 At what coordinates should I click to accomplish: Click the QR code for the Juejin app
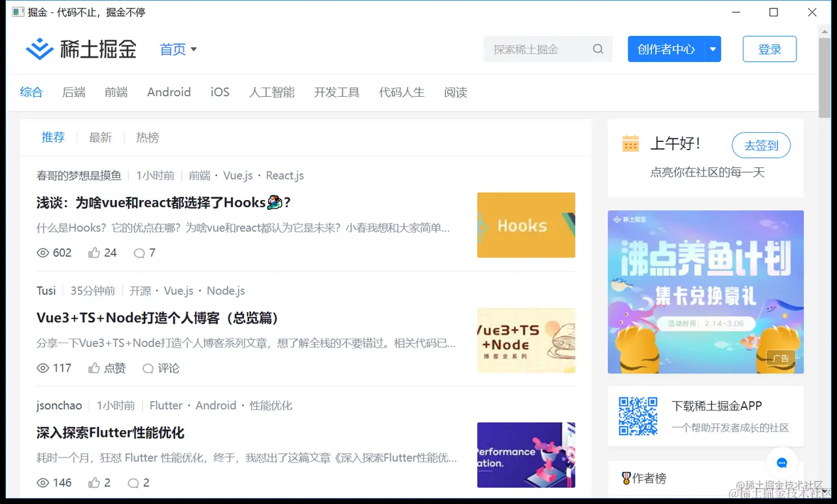638,416
